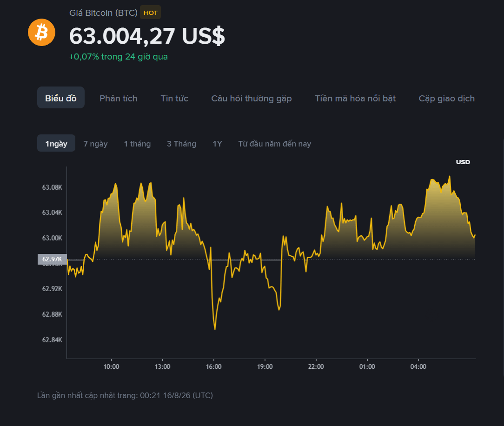Image resolution: width=504 pixels, height=426 pixels.
Task: Click the USD currency label above chart
Action: click(x=463, y=162)
